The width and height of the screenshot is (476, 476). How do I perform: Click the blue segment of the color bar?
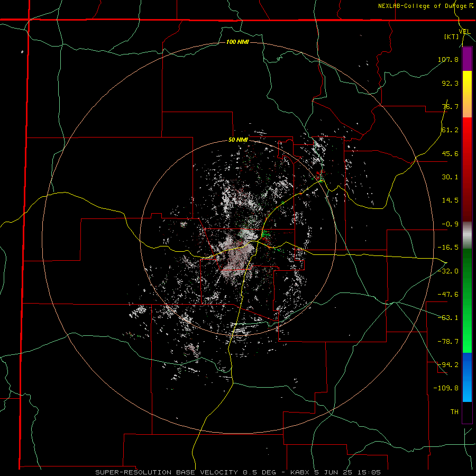pyautogui.click(x=467, y=377)
